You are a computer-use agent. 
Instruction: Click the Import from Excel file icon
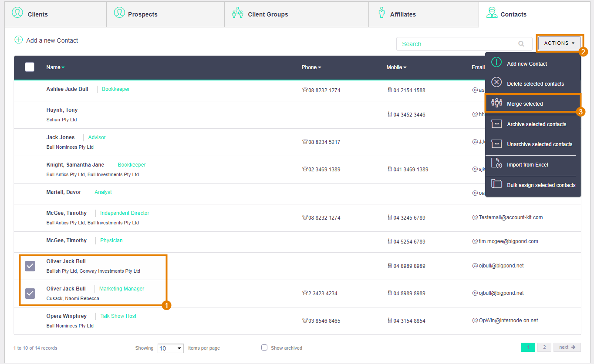tap(496, 164)
